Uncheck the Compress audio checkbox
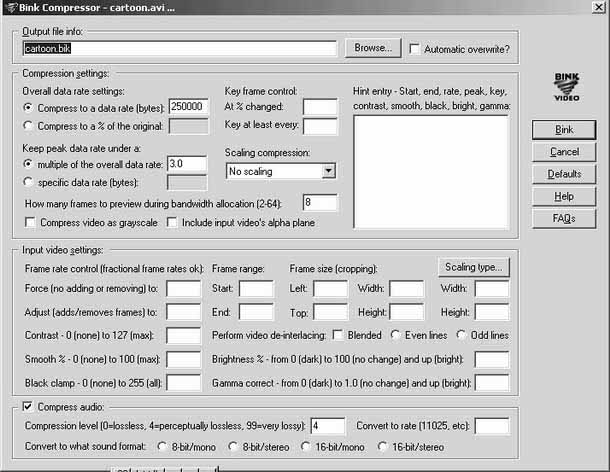 click(27, 407)
